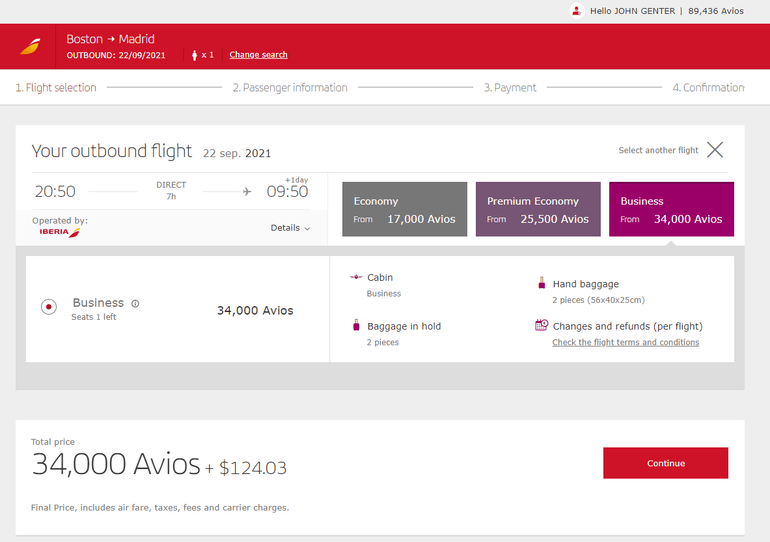Select the Business fare radio button
The height and width of the screenshot is (542, 770).
[48, 307]
